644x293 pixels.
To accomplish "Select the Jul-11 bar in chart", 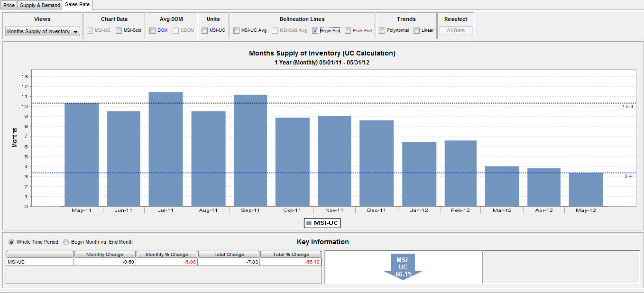I will (x=166, y=149).
